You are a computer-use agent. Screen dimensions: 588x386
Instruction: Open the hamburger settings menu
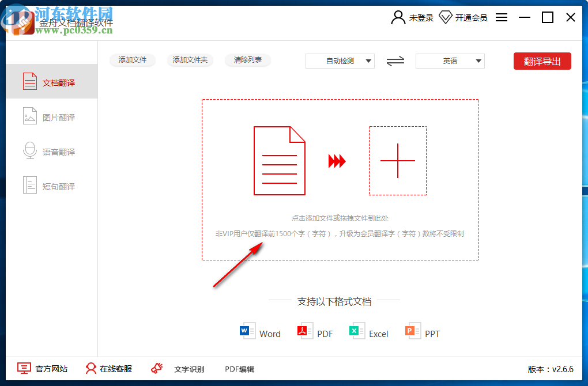click(x=502, y=17)
